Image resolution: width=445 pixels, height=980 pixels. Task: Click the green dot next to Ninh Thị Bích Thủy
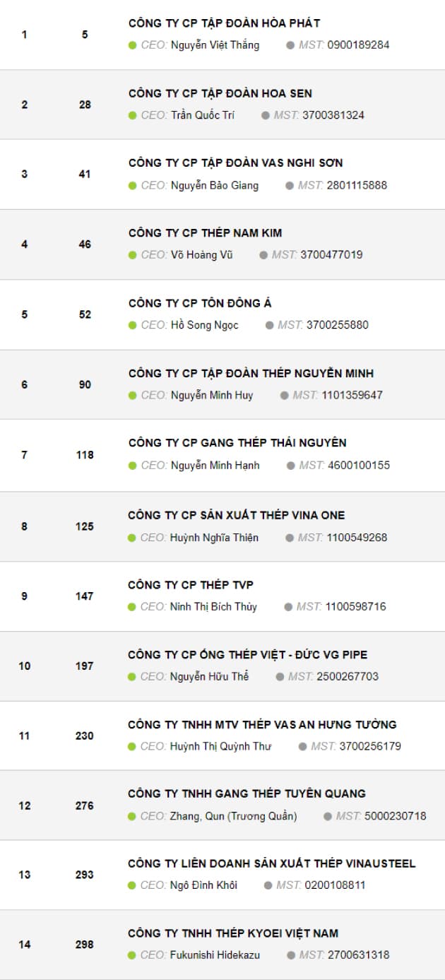point(131,607)
